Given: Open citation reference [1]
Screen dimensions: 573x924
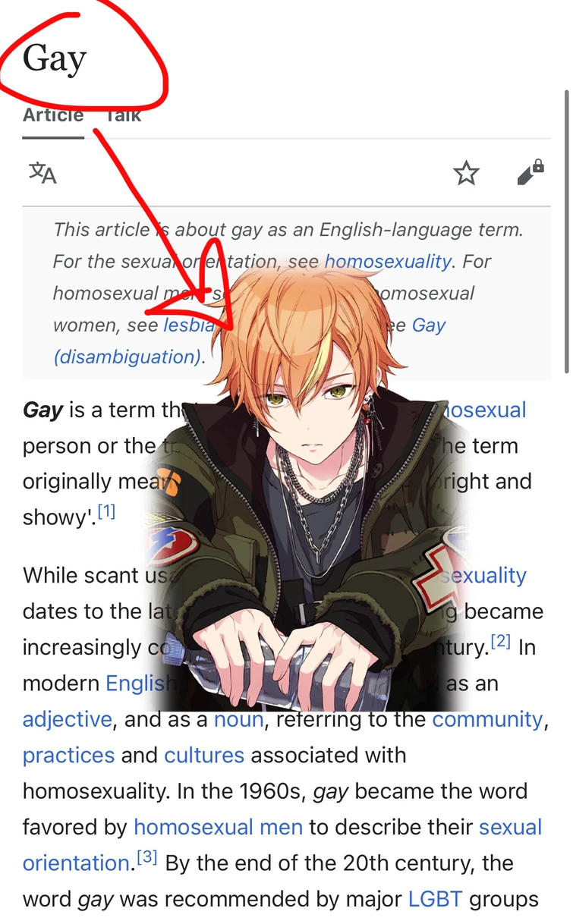Looking at the screenshot, I should [106, 512].
